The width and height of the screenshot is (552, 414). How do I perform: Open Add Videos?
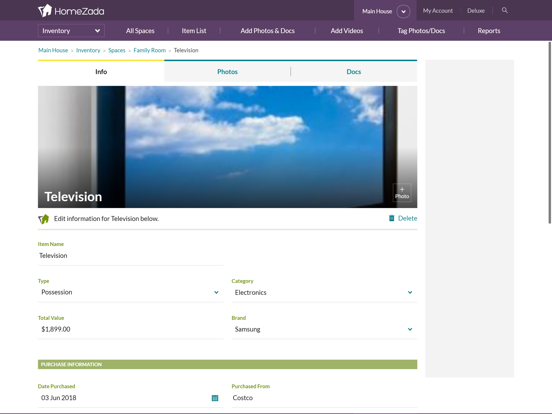click(x=347, y=31)
